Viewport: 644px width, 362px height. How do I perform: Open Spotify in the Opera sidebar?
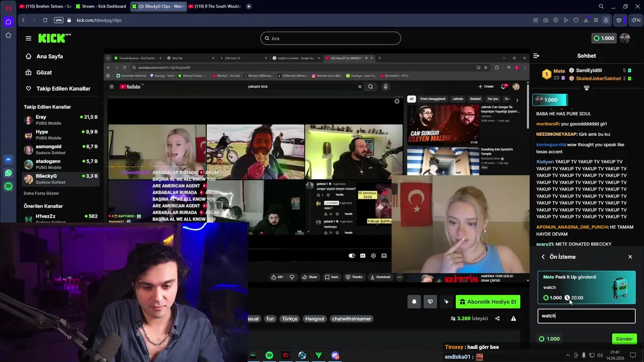[x=8, y=187]
